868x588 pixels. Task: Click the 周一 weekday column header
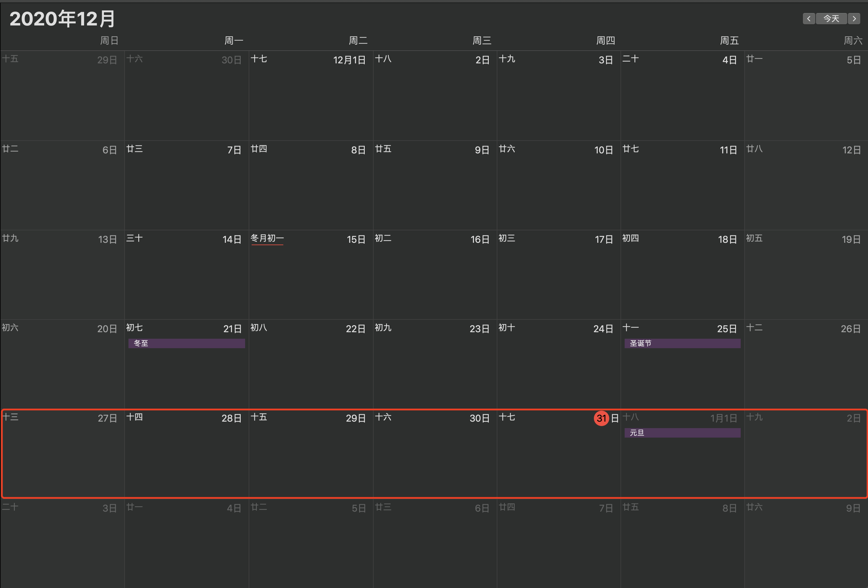[x=234, y=40]
